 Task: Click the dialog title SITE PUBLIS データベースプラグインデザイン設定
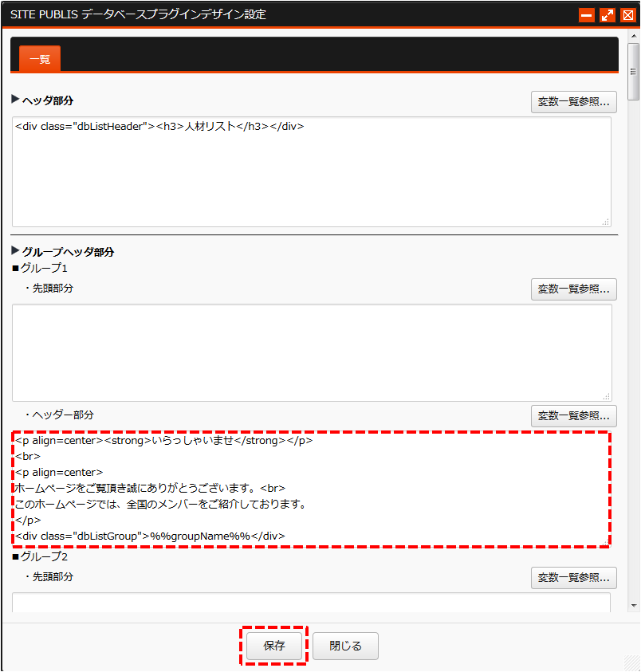tap(138, 14)
